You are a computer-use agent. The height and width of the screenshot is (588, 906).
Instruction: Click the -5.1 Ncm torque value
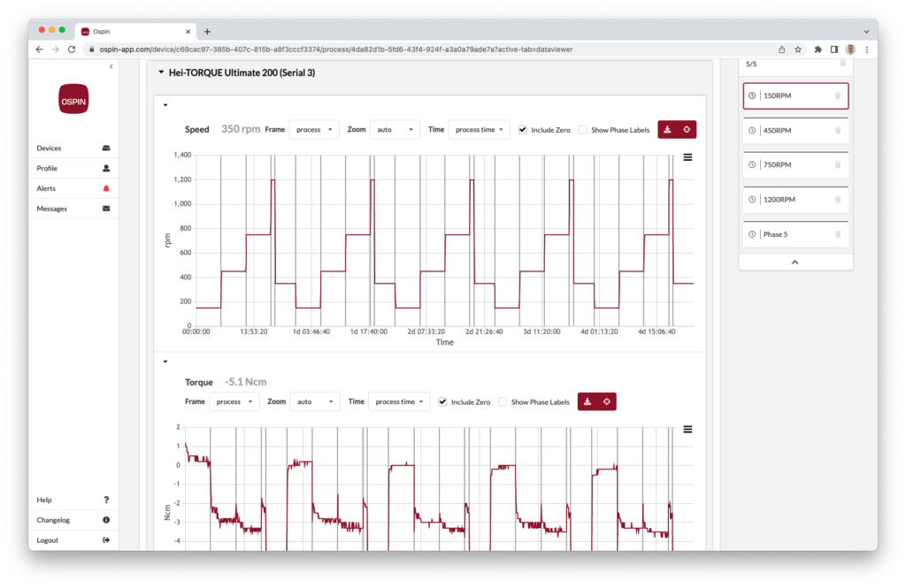246,382
